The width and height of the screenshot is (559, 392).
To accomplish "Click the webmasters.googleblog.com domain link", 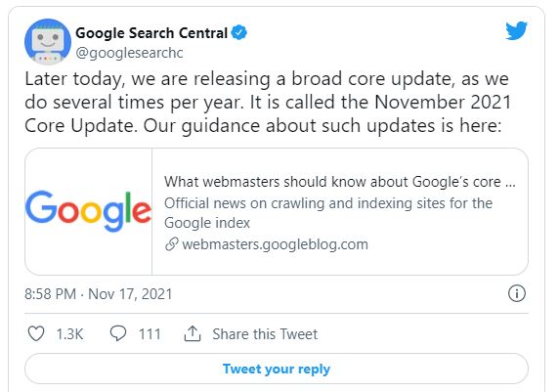I will [x=275, y=244].
